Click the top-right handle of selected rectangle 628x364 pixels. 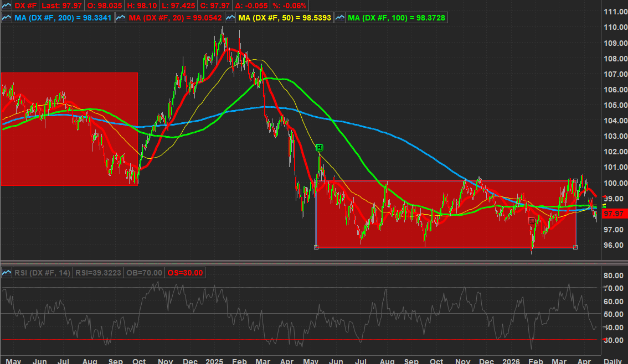click(x=575, y=180)
